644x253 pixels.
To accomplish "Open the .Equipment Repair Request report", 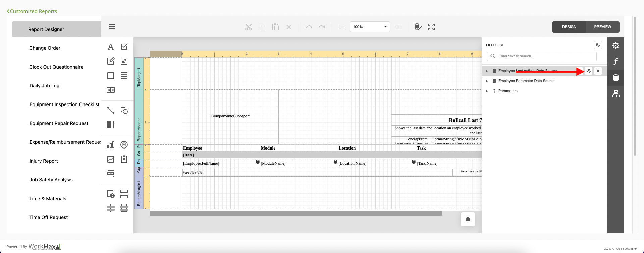I will point(58,123).
